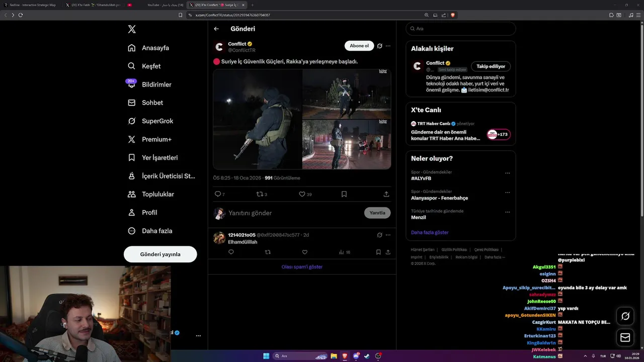Click Gönderi yayınla button

[x=160, y=254]
